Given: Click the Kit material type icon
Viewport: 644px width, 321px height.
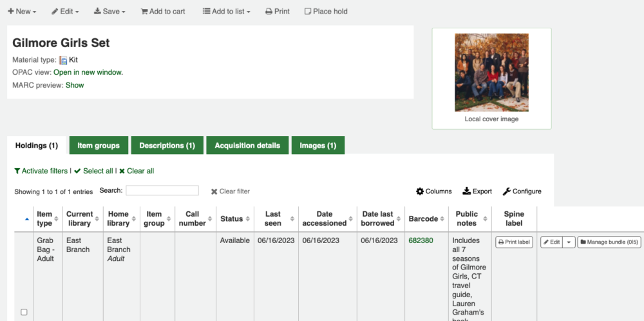Looking at the screenshot, I should pos(63,61).
